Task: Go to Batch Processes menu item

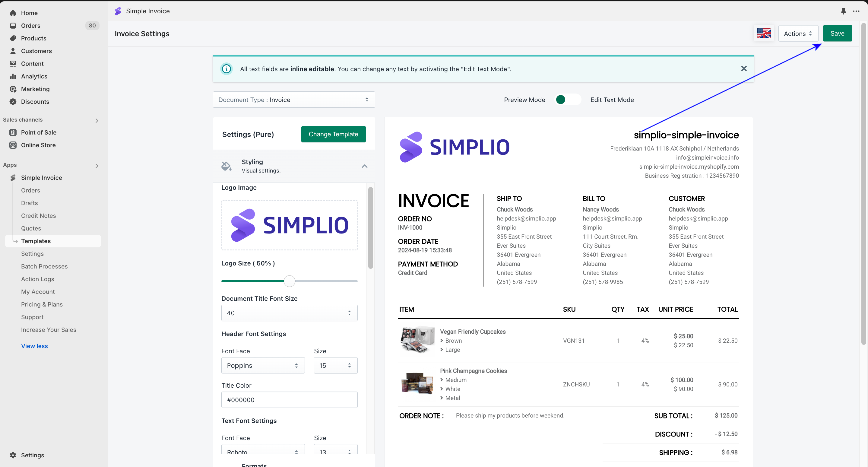Action: click(44, 266)
